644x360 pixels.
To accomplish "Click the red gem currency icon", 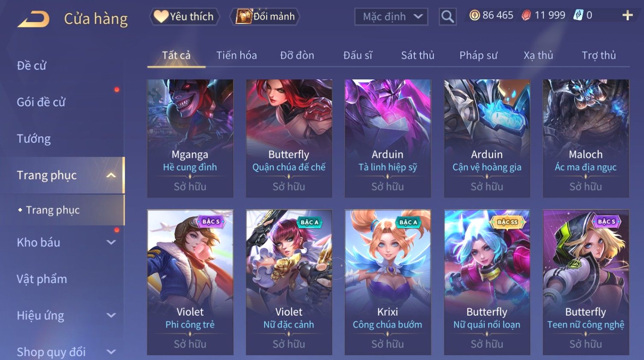I will pos(526,15).
